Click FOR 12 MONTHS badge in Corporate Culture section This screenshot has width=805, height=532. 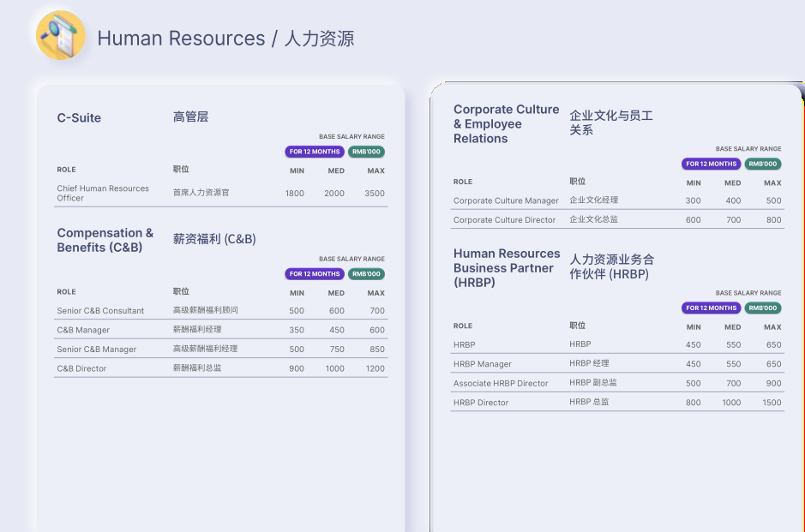point(711,164)
